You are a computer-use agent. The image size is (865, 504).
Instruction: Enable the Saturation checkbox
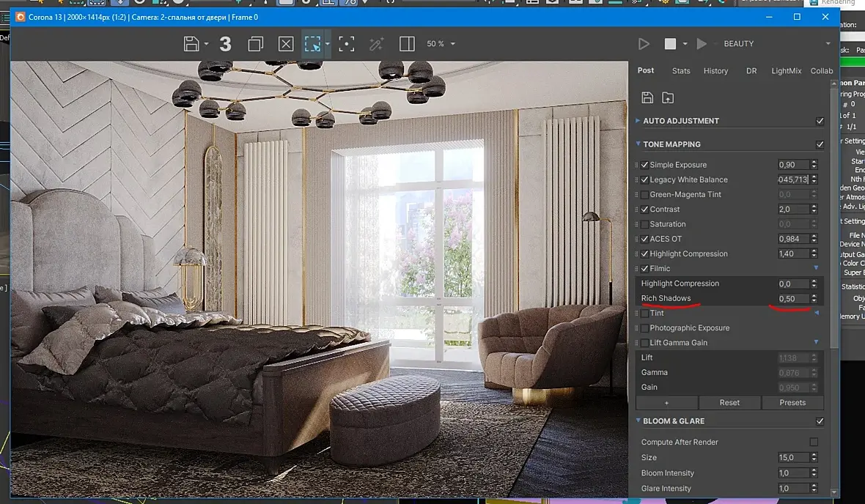(644, 224)
